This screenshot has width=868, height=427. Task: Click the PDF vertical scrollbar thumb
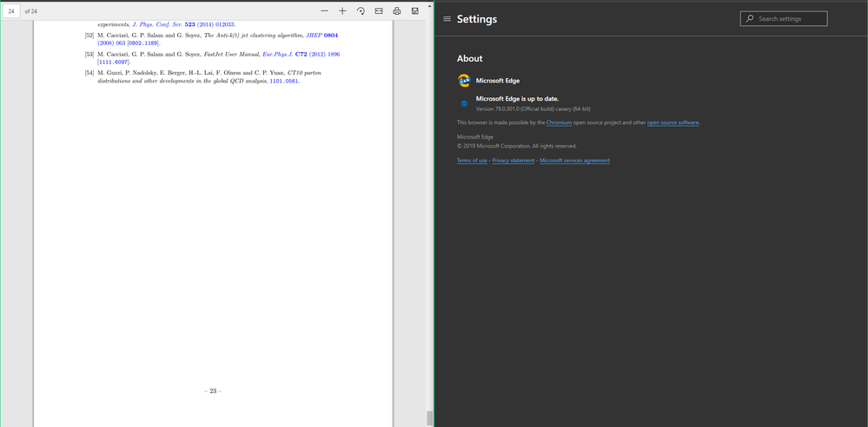click(429, 418)
